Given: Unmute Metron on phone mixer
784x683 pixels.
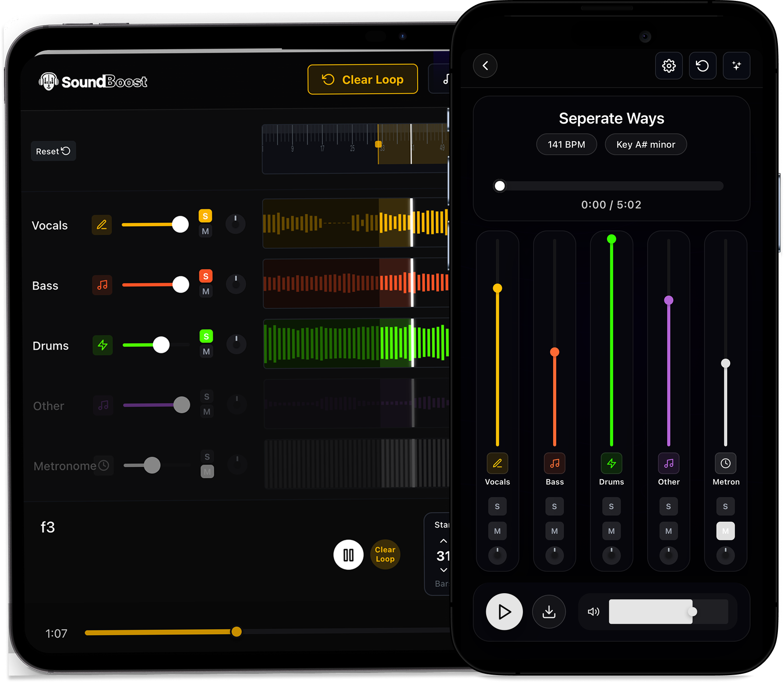Looking at the screenshot, I should [726, 531].
